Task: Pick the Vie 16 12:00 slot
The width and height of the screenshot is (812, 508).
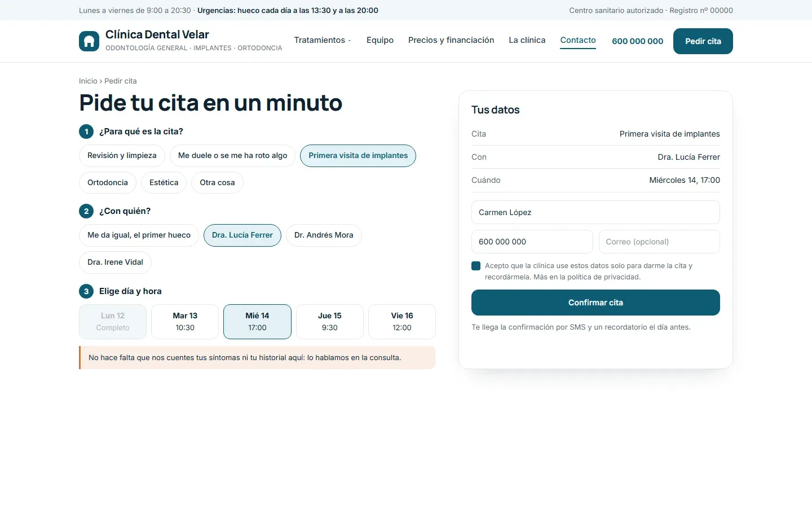Action: pos(402,322)
